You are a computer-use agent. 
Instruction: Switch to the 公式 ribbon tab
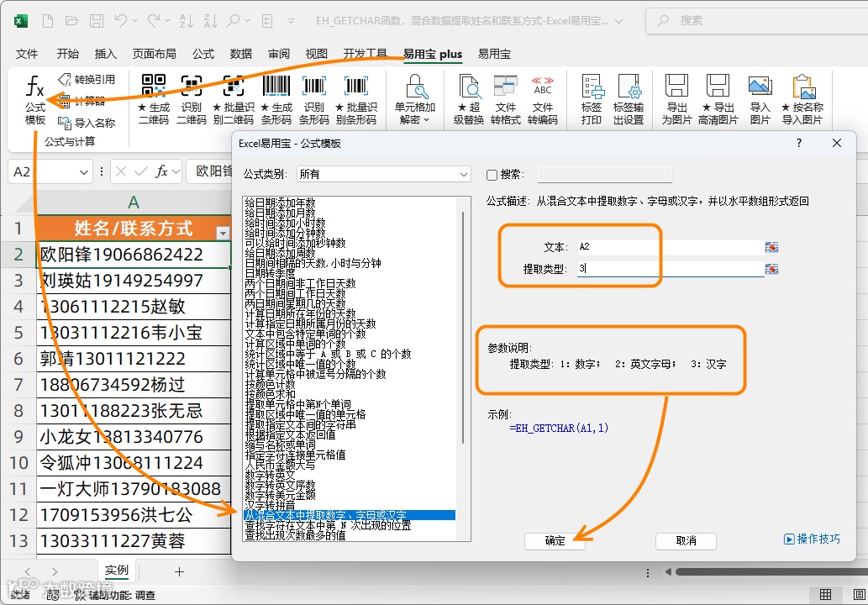pos(203,54)
